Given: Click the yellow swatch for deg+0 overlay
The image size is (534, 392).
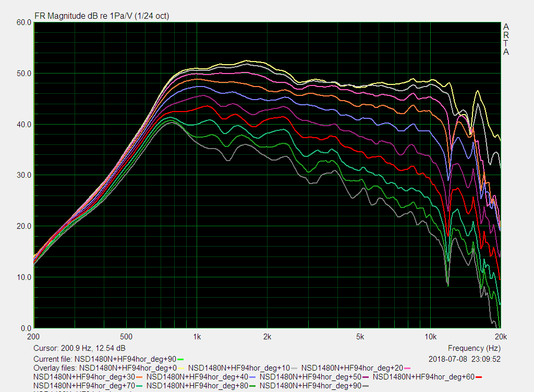Looking at the screenshot, I should click(181, 369).
